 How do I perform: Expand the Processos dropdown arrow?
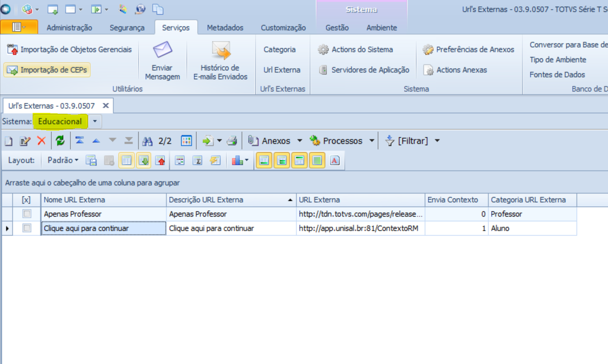[372, 141]
